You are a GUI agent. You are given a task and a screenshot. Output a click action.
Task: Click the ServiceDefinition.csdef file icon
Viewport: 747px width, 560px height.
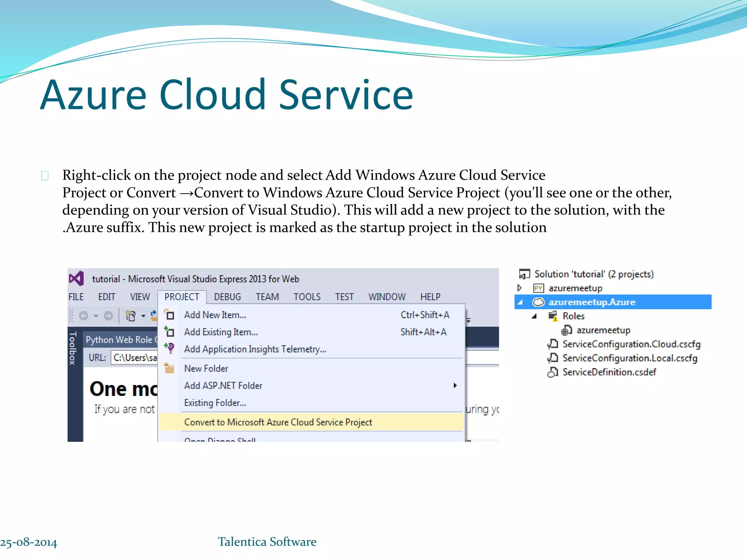[553, 372]
